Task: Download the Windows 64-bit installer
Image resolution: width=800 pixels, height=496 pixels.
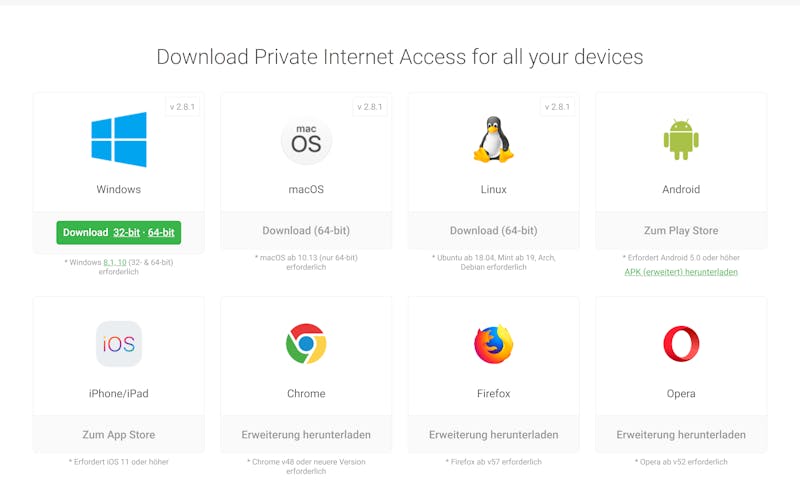Action: pos(161,233)
